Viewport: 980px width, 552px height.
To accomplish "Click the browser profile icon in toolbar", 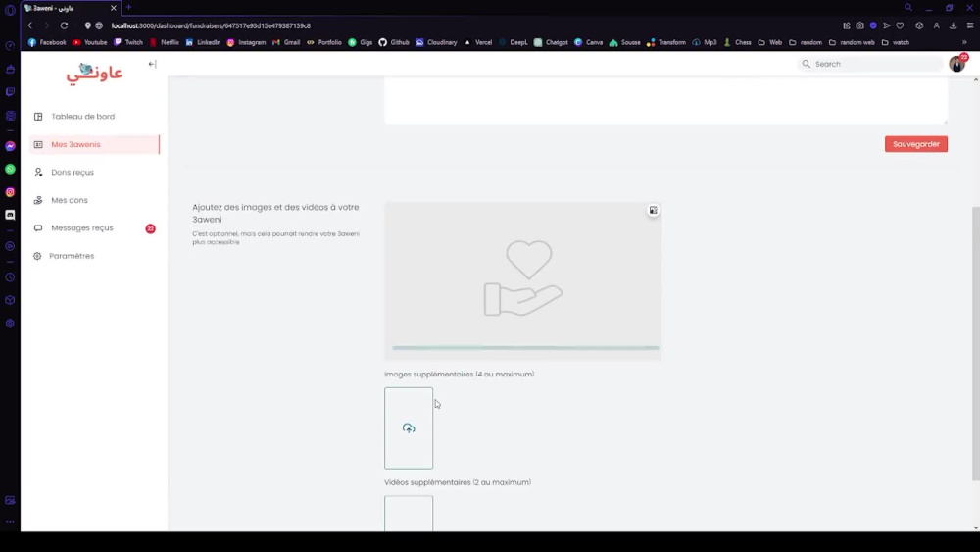I will point(936,25).
